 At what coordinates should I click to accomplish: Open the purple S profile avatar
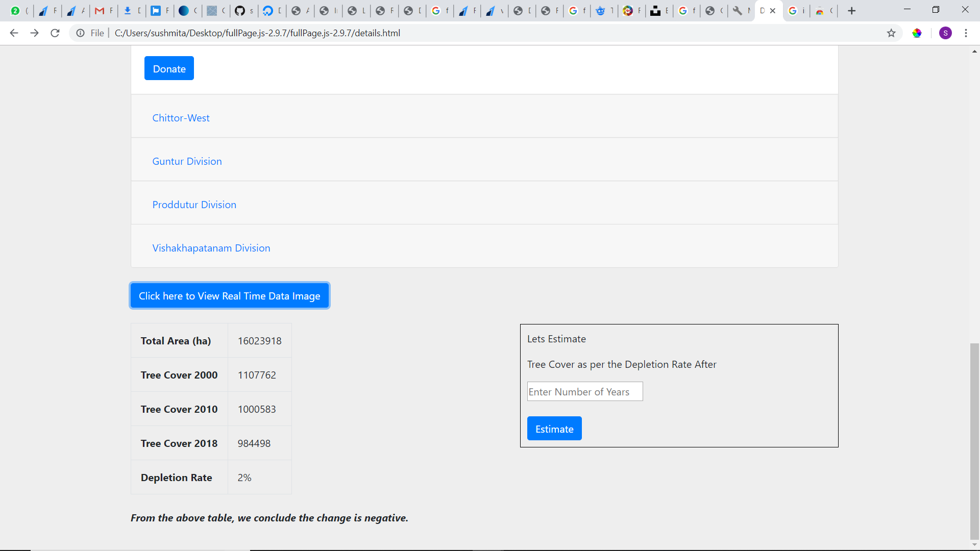point(945,33)
